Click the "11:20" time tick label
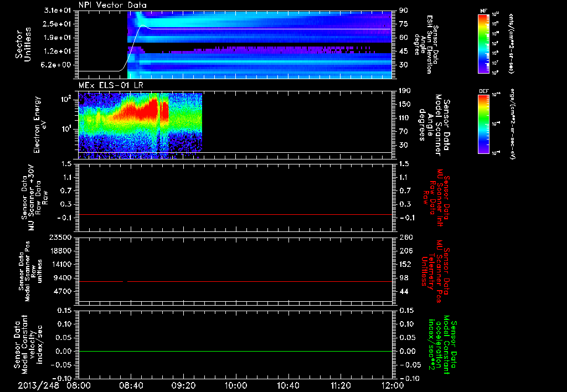The width and height of the screenshot is (567, 392). click(341, 385)
